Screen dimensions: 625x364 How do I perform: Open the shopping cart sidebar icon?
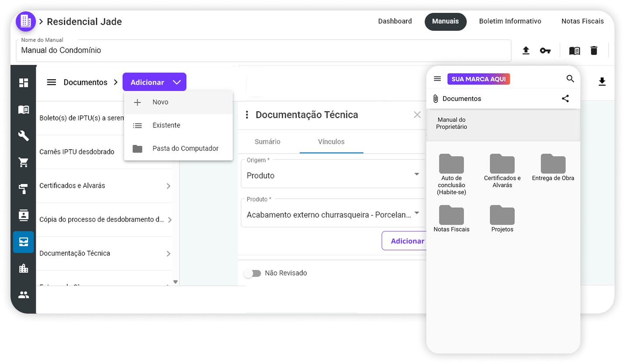[24, 163]
